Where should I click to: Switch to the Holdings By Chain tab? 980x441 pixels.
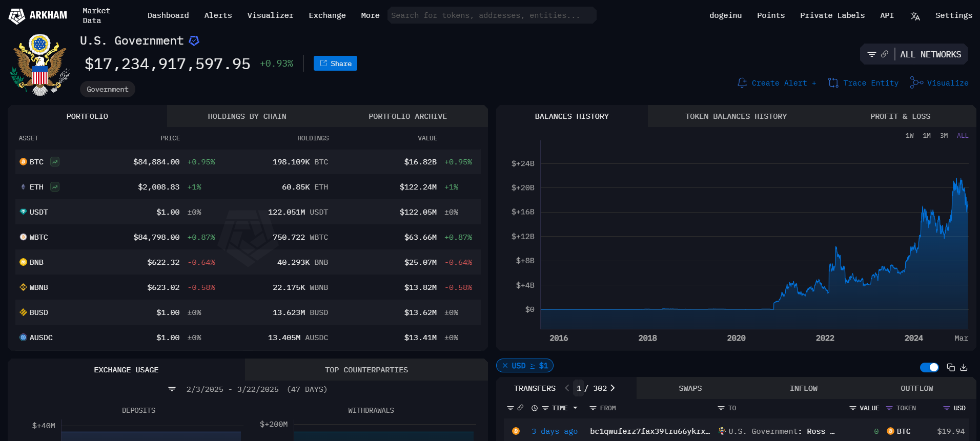[x=247, y=116]
